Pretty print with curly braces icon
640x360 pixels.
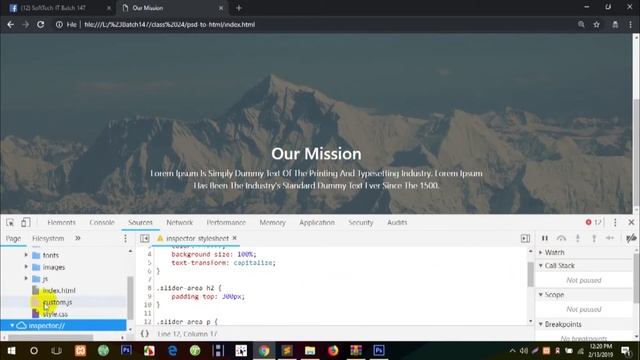point(144,334)
